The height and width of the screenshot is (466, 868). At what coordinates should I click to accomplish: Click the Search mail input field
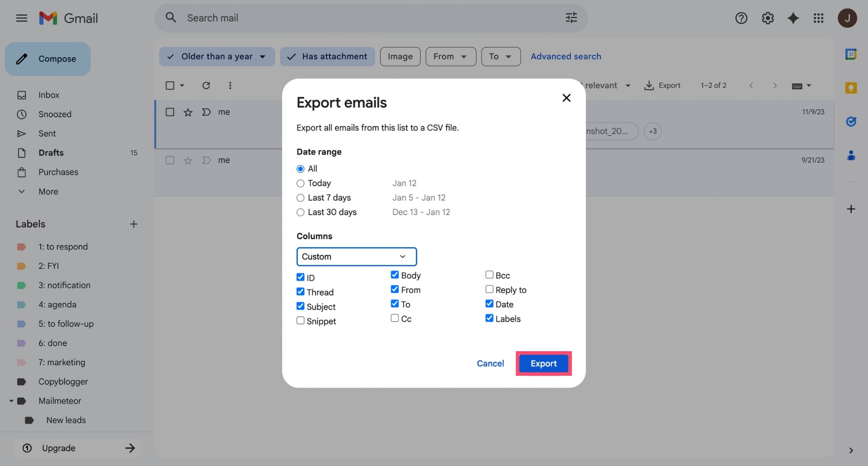(313, 18)
